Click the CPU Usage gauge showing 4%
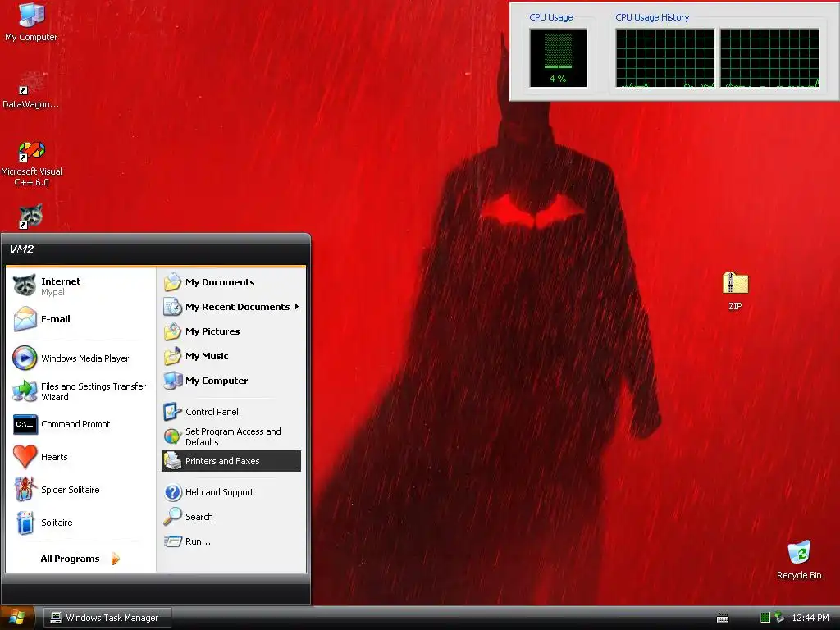The image size is (840, 630). pos(558,58)
